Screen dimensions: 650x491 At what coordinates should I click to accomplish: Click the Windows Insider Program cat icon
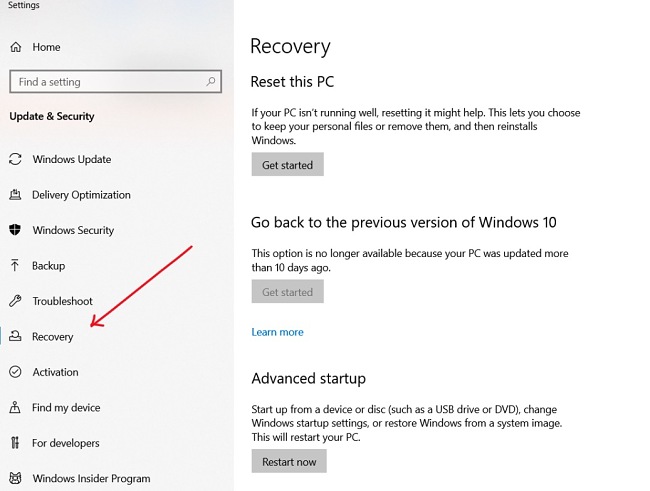(x=15, y=478)
